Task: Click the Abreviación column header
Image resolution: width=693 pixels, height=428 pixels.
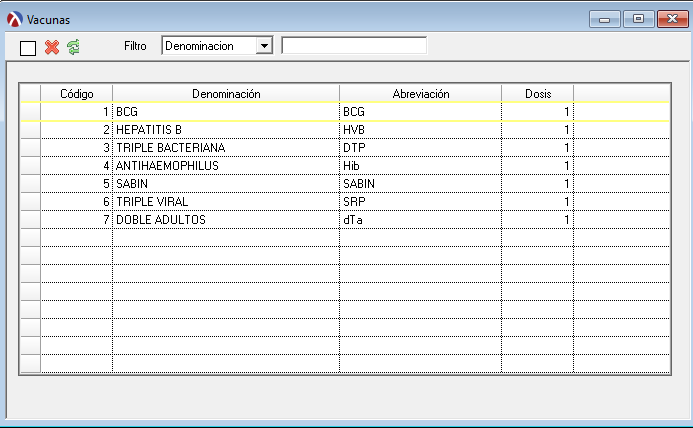Action: [x=420, y=93]
